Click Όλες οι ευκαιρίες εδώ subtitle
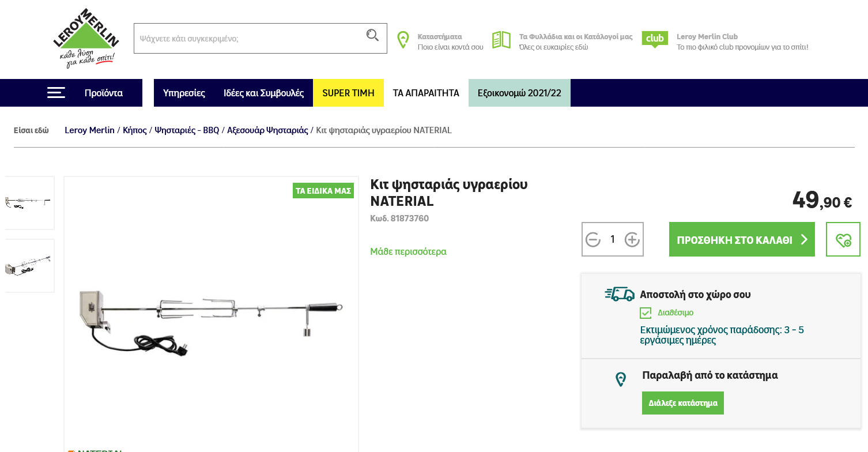The height and width of the screenshot is (452, 868). [x=553, y=47]
